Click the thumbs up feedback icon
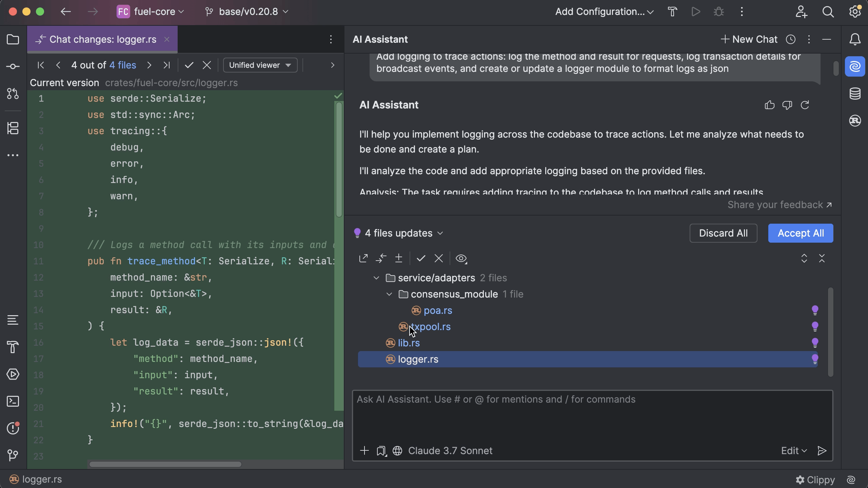868x488 pixels. coord(769,105)
